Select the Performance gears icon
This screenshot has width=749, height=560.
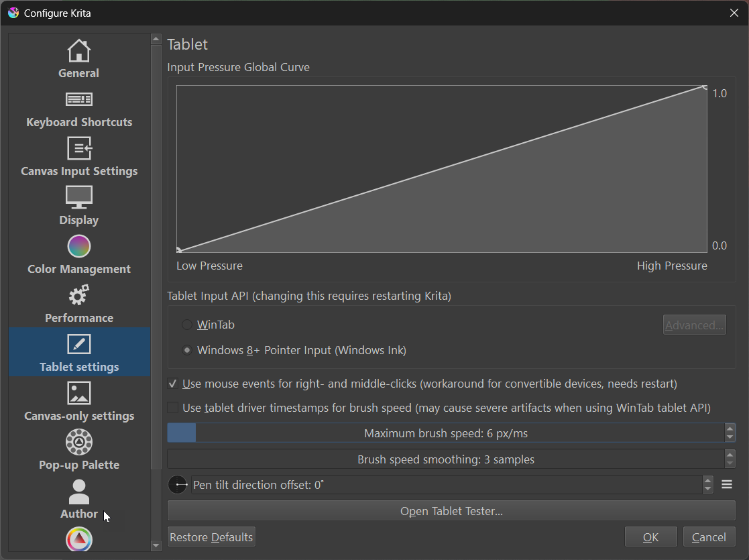pyautogui.click(x=79, y=295)
